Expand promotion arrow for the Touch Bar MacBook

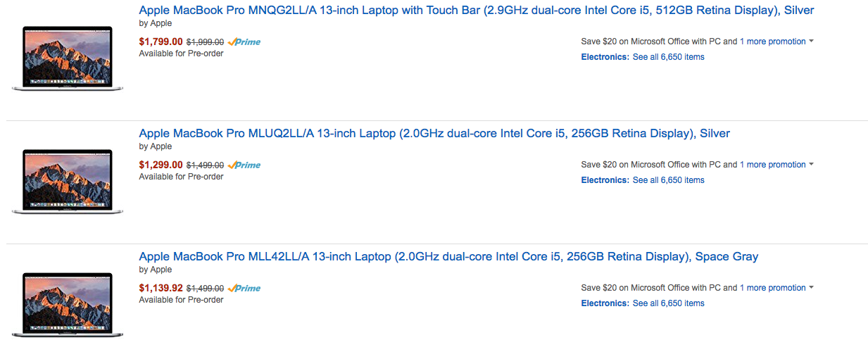point(811,42)
